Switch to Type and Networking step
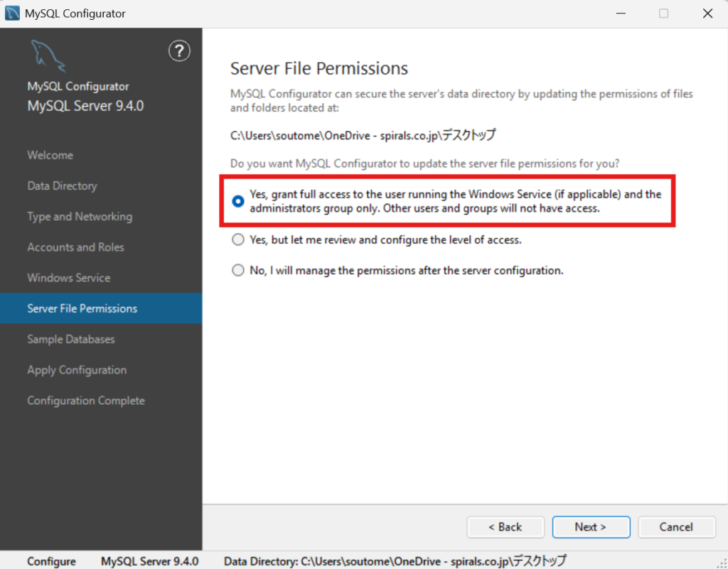The width and height of the screenshot is (728, 569). point(80,217)
